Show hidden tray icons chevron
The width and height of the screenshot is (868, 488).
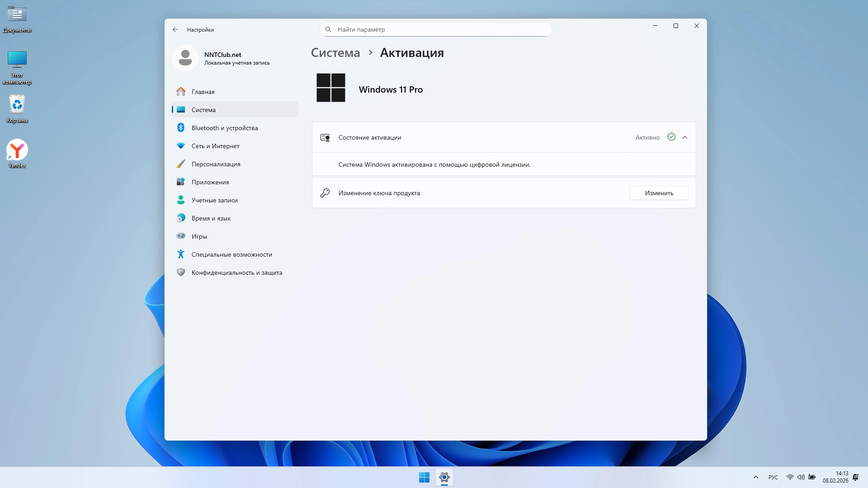click(755, 477)
